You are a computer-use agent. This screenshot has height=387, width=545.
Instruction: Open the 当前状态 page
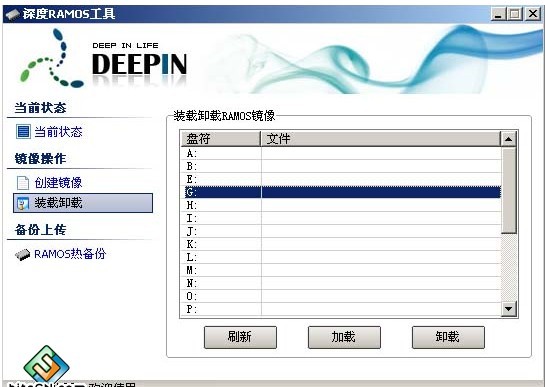(x=58, y=132)
